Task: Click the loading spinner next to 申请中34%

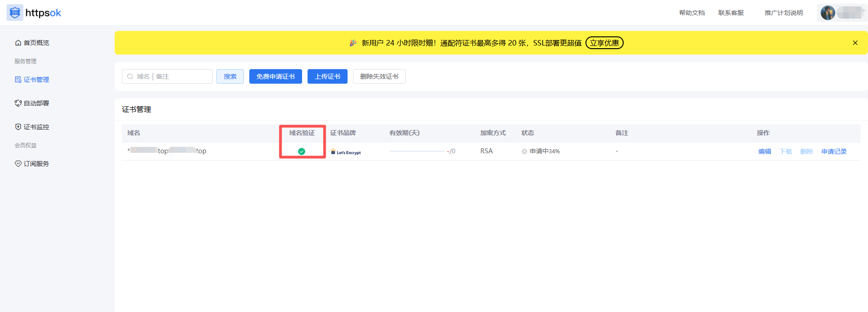Action: [x=525, y=151]
